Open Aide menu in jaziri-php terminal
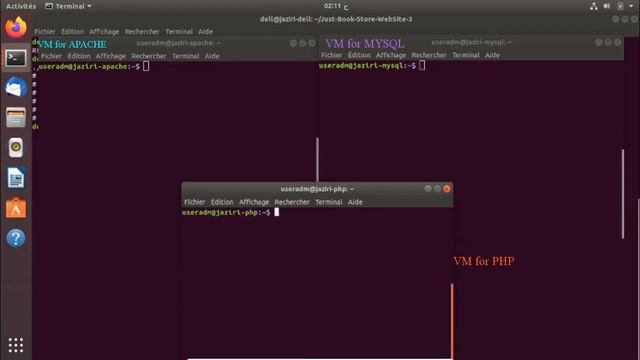This screenshot has height=360, width=640. coord(355,202)
